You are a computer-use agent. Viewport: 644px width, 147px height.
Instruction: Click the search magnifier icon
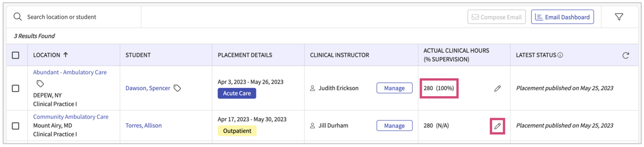pyautogui.click(x=18, y=17)
